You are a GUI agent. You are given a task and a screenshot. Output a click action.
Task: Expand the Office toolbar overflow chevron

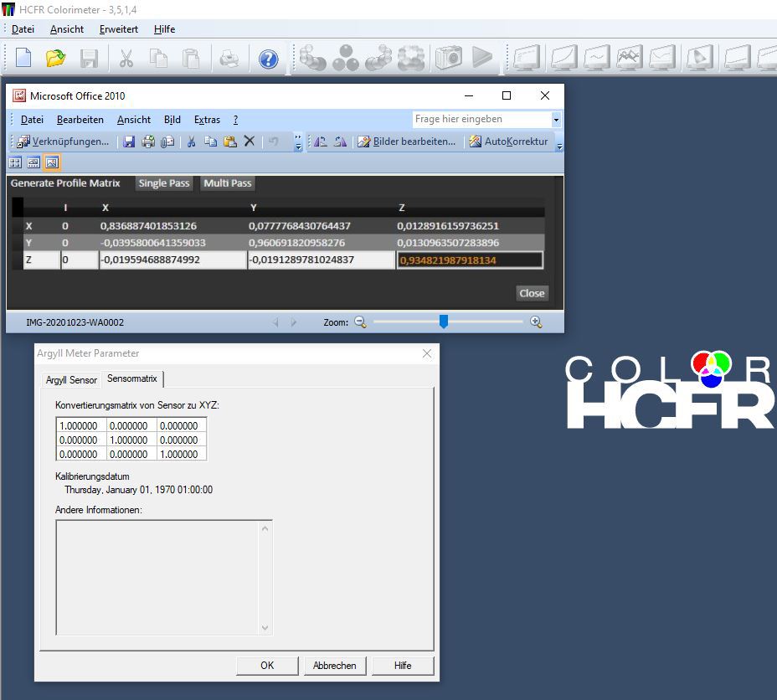[x=299, y=142]
